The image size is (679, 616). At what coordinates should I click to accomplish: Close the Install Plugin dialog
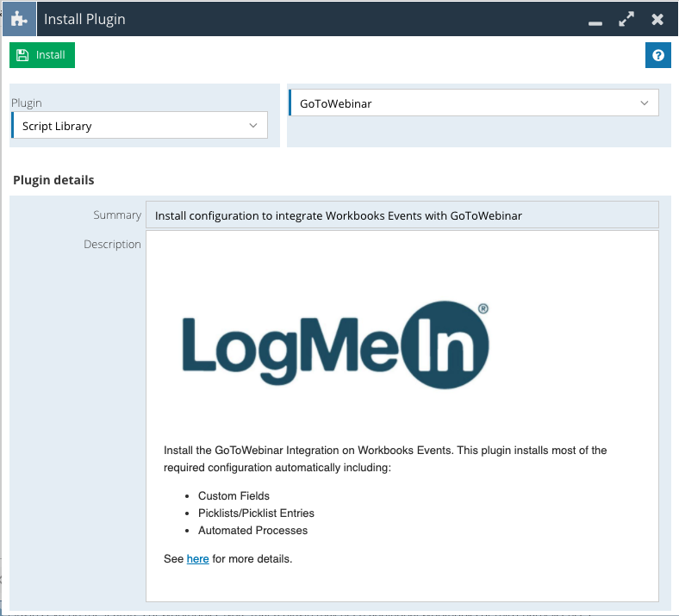(x=657, y=19)
